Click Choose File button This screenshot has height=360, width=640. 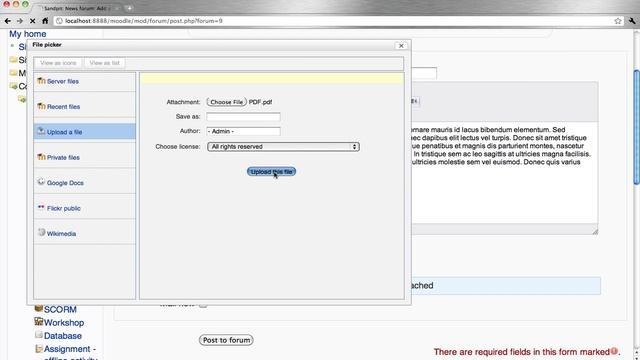pos(227,102)
